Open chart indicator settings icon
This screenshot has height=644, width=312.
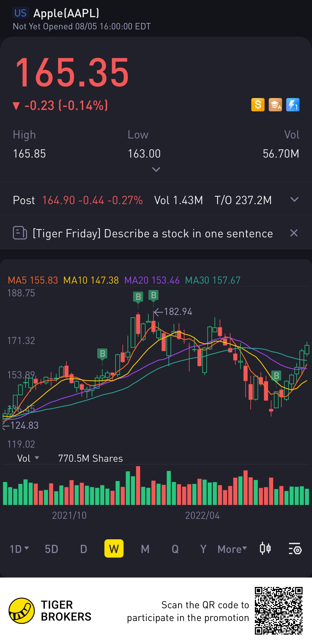[295, 549]
